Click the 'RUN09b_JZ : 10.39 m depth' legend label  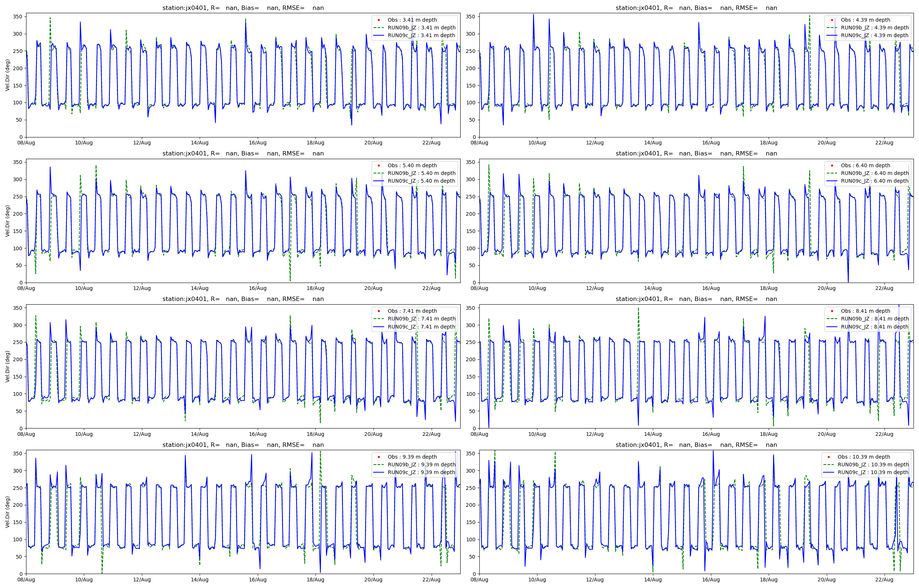pyautogui.click(x=873, y=465)
